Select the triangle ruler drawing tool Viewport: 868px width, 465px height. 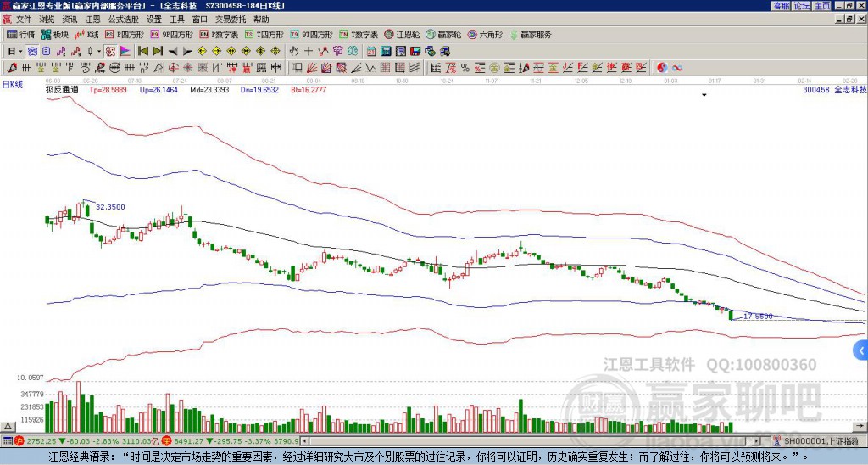pyautogui.click(x=159, y=68)
